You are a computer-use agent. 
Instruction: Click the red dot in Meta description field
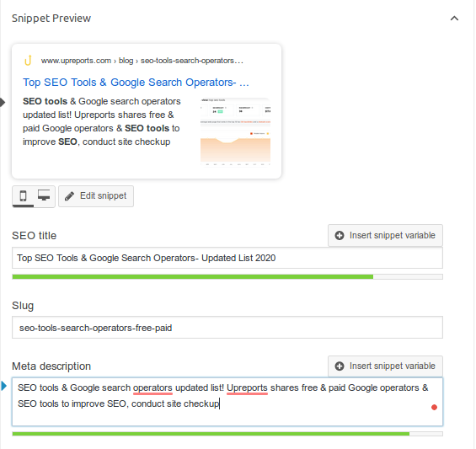click(434, 408)
